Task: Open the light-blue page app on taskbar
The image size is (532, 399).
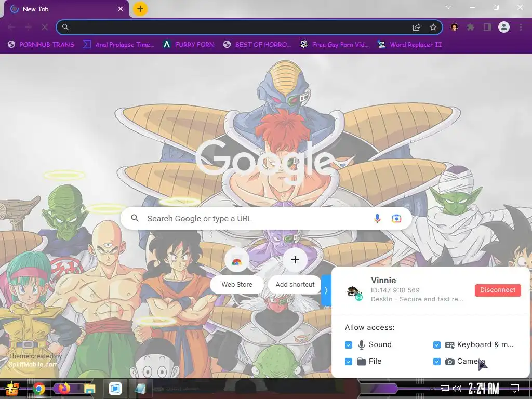Action: coord(140,389)
